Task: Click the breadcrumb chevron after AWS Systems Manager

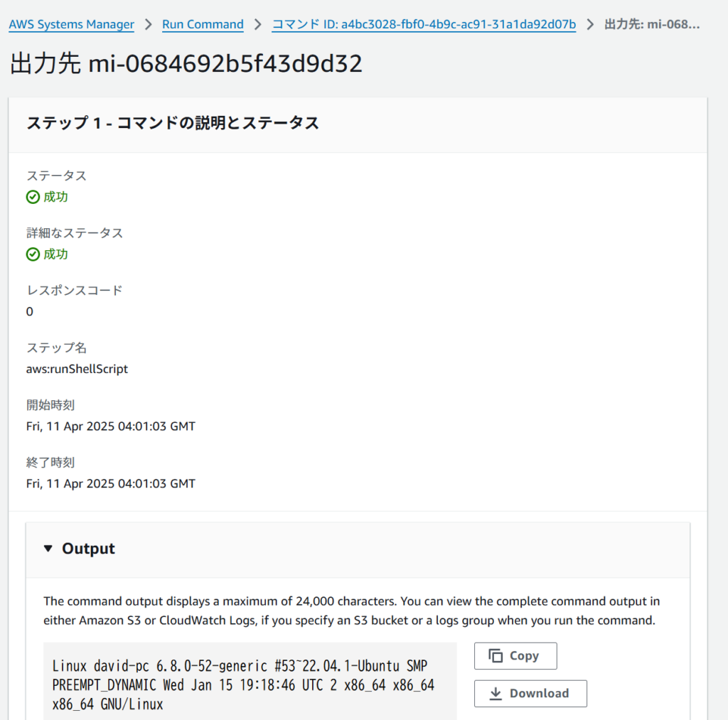Action: pyautogui.click(x=148, y=24)
